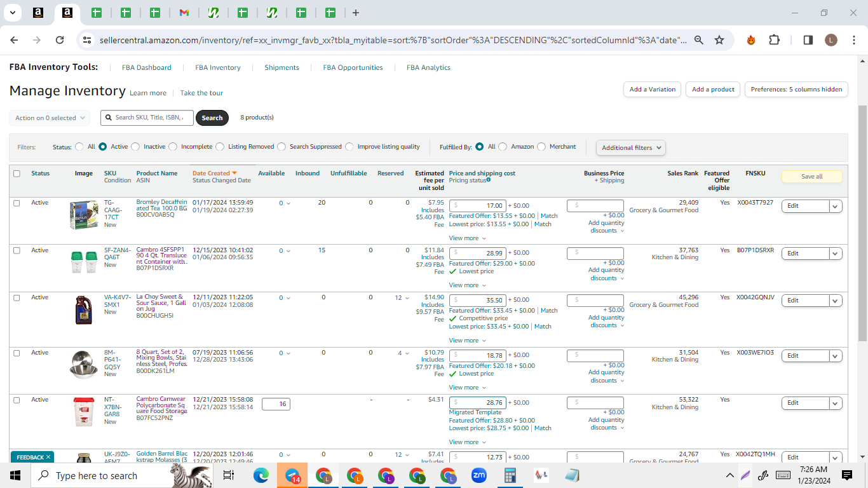The height and width of the screenshot is (488, 868).
Task: Open the Edit dropdown arrow for Bromley Tea
Action: (836, 206)
